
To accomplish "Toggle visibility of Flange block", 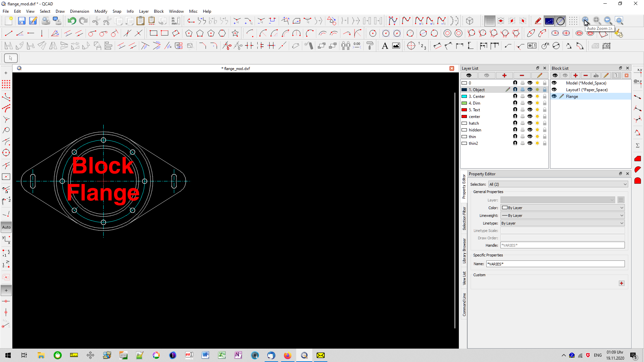I will click(554, 96).
